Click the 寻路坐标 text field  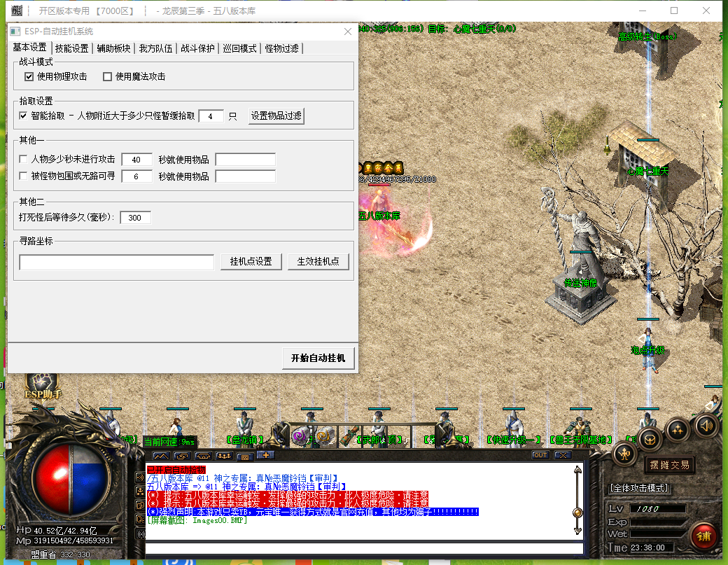(x=116, y=262)
